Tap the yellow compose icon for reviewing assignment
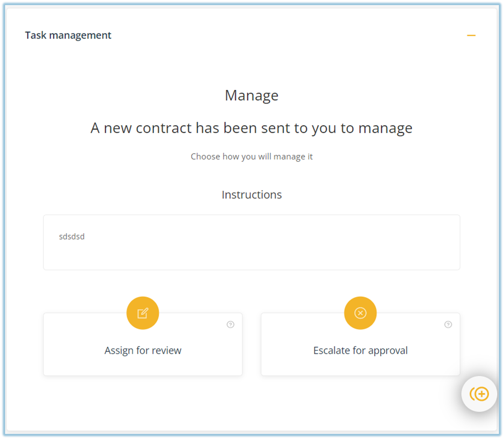The width and height of the screenshot is (504, 439). pos(142,313)
